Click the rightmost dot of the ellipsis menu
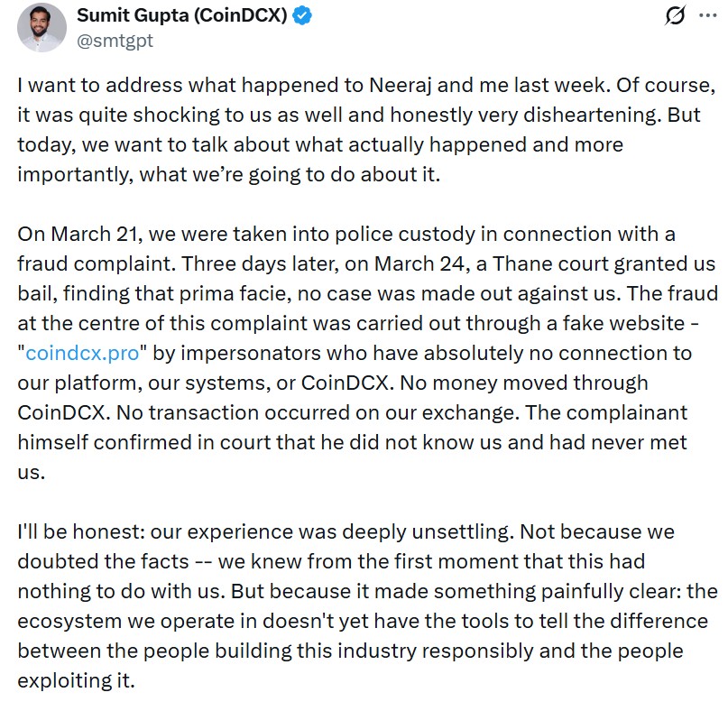This screenshot has height=711, width=728. click(x=714, y=14)
